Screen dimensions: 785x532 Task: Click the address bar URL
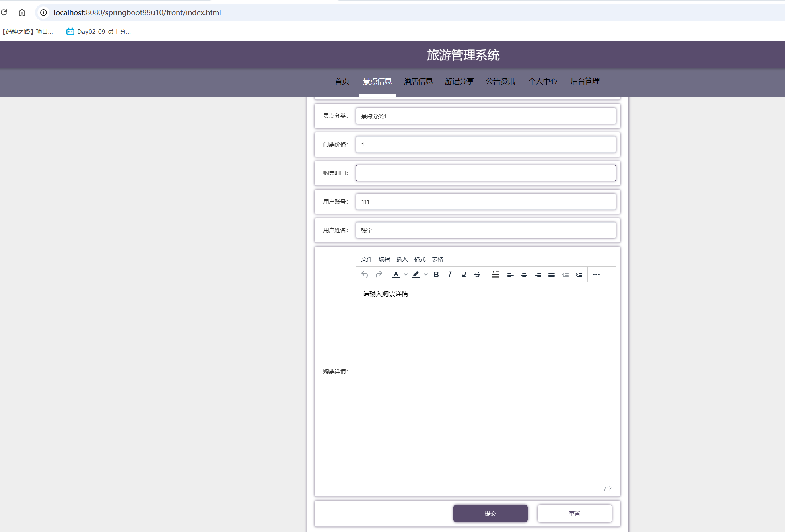point(137,12)
